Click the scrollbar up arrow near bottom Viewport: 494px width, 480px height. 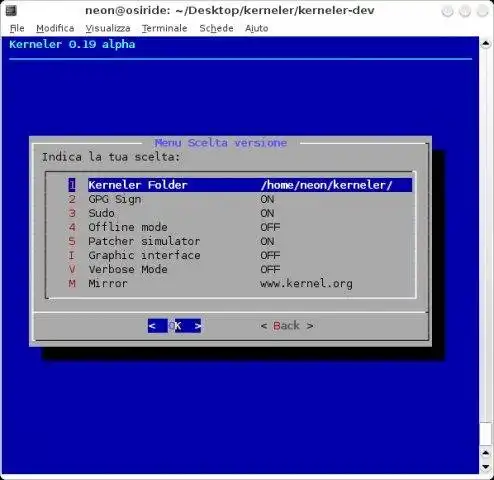(x=486, y=453)
